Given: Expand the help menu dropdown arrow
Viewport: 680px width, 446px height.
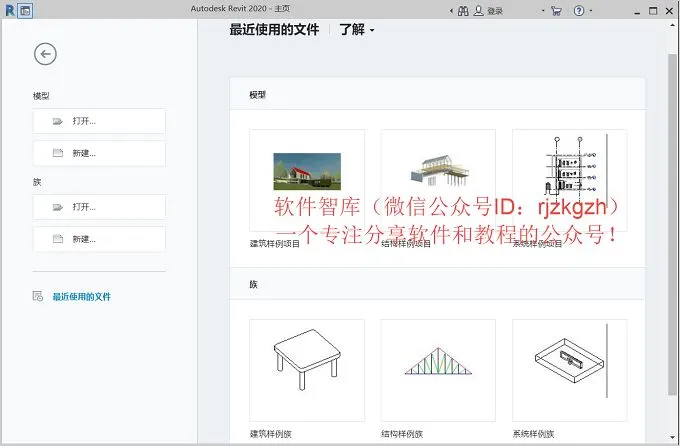Looking at the screenshot, I should point(591,11).
